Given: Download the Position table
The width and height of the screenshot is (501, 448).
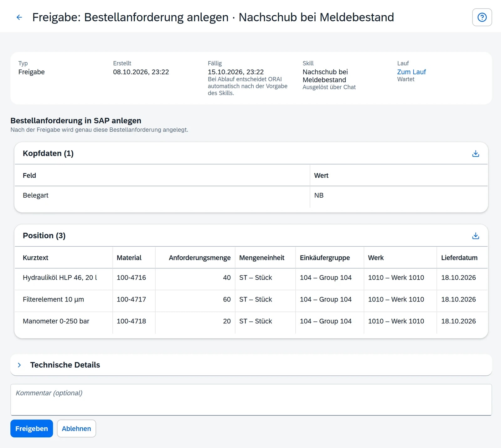Looking at the screenshot, I should [475, 236].
